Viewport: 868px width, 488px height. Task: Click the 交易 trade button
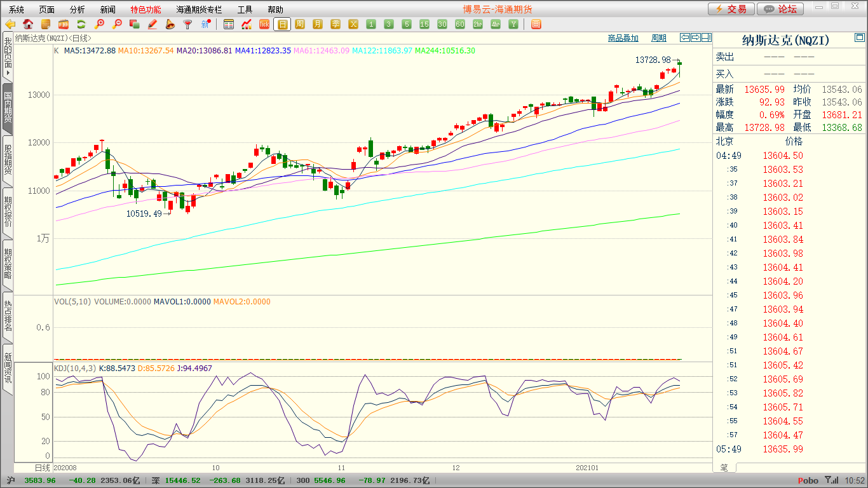(731, 9)
